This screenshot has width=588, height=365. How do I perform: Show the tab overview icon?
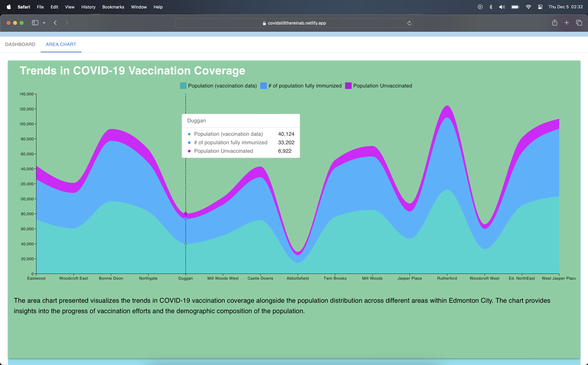point(579,23)
